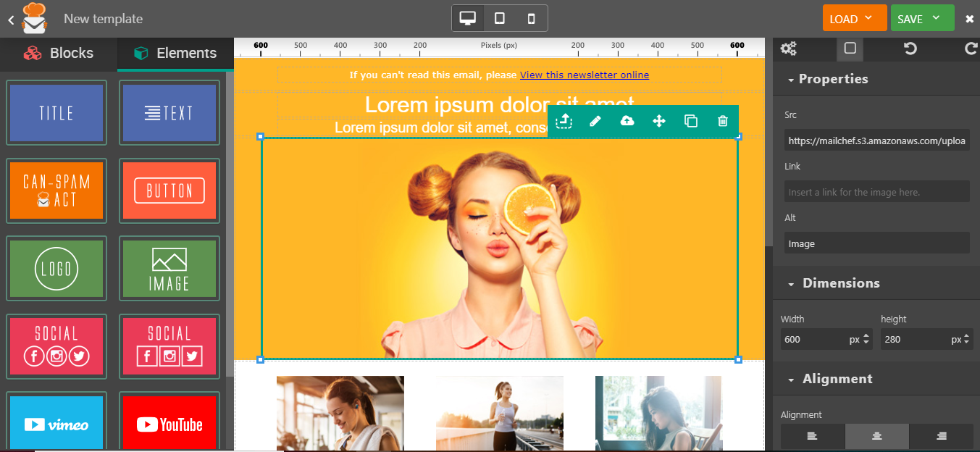
Task: Open the SAVE dropdown menu
Action: pos(921,19)
